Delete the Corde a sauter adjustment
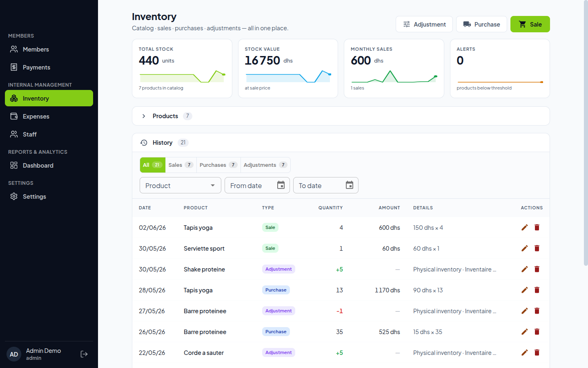Viewport: 588px width, 368px height. pyautogui.click(x=537, y=352)
